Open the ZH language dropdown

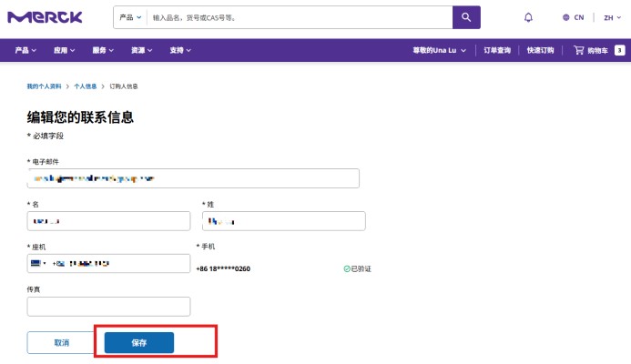pos(610,17)
